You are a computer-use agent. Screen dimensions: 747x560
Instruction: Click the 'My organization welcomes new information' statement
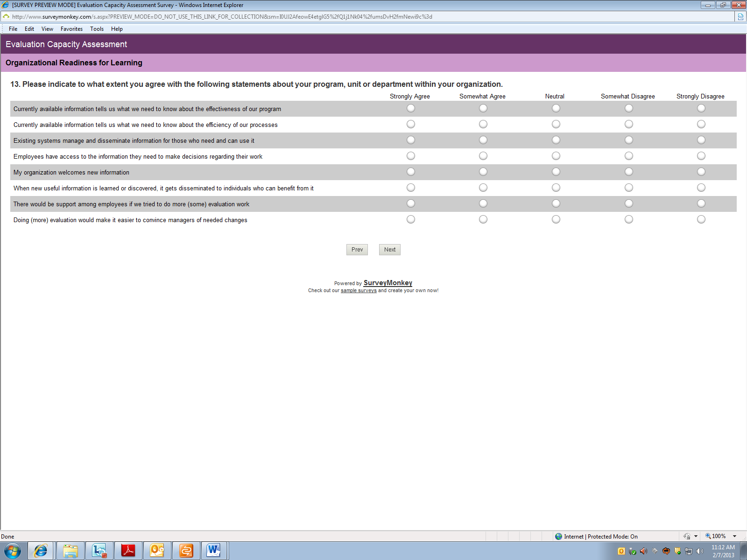71,172
